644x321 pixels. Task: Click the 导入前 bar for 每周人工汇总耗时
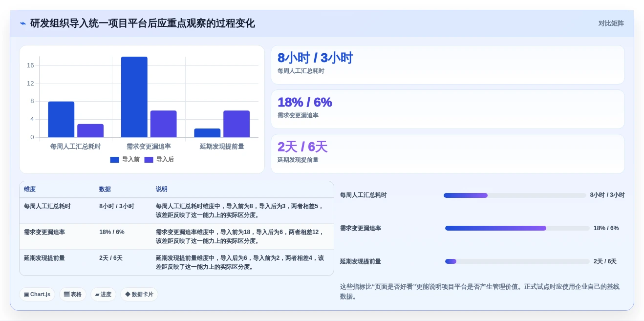click(x=61, y=119)
